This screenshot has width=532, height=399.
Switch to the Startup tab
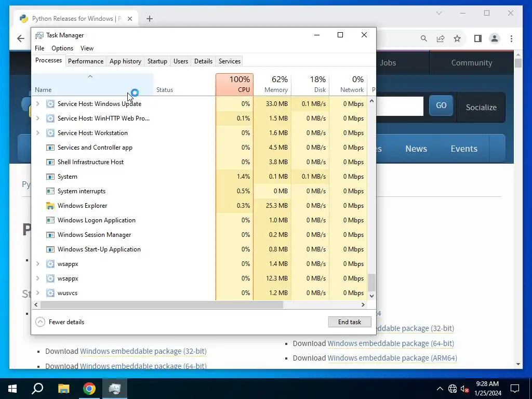click(x=157, y=61)
